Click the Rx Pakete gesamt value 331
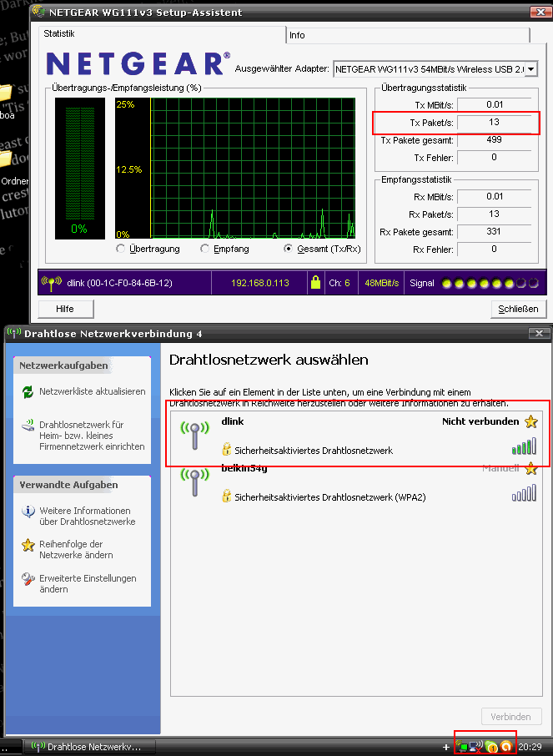Viewport: 553px width, 756px height. click(494, 231)
